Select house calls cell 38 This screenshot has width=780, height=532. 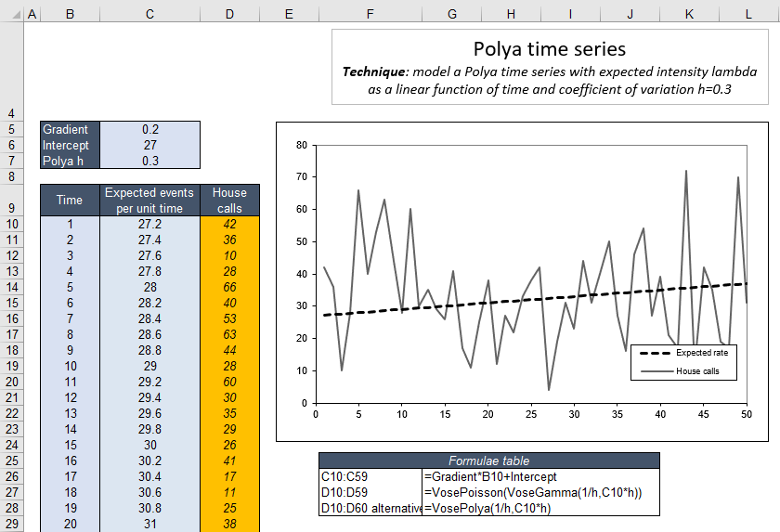(x=229, y=524)
